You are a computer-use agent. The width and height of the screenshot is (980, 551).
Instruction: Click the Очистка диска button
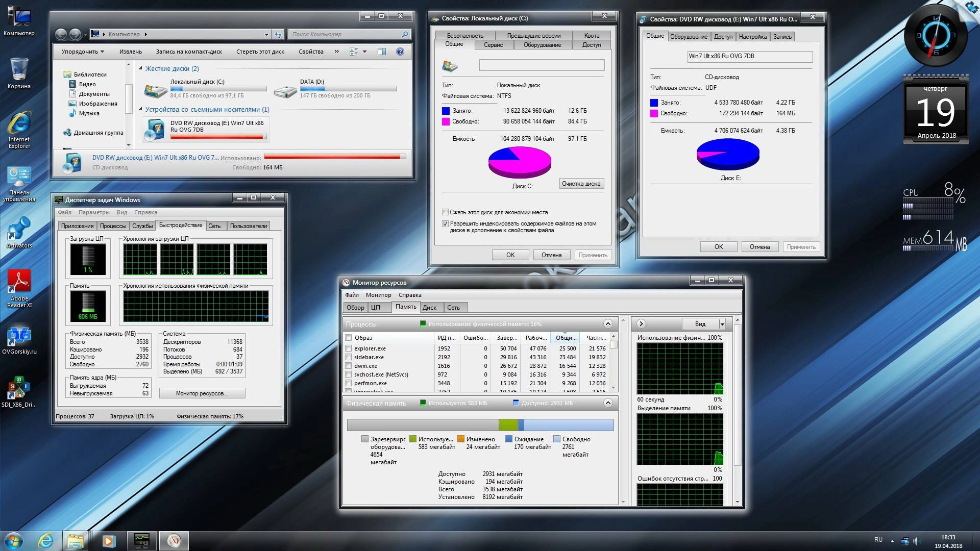coord(581,184)
